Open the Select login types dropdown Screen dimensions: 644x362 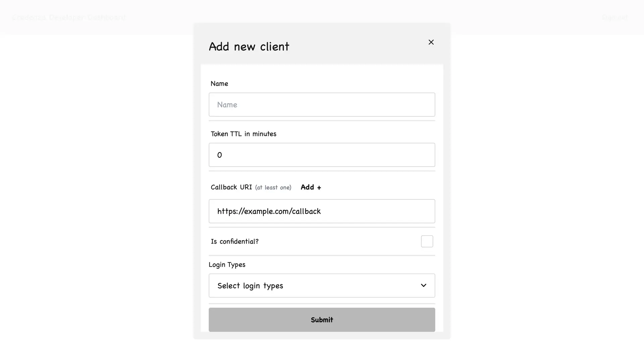coord(322,285)
